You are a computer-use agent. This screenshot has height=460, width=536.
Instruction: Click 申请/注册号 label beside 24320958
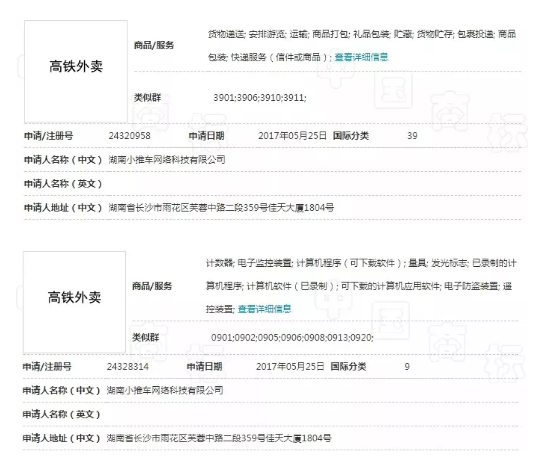49,136
